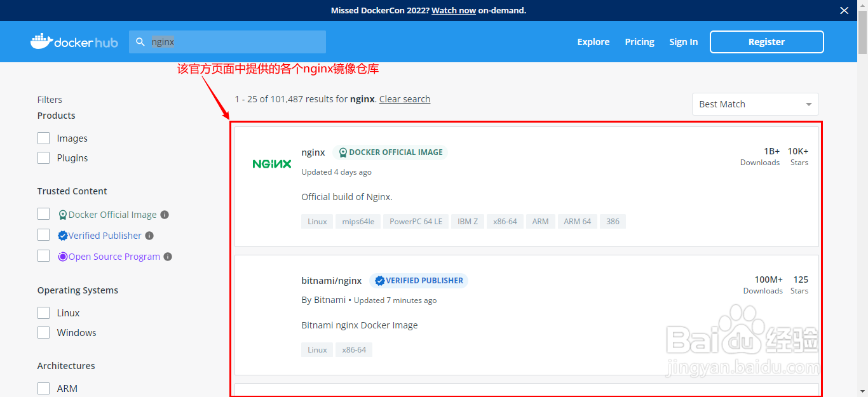Image resolution: width=868 pixels, height=397 pixels.
Task: Open the Docker Hub logo home link
Action: coord(74,42)
